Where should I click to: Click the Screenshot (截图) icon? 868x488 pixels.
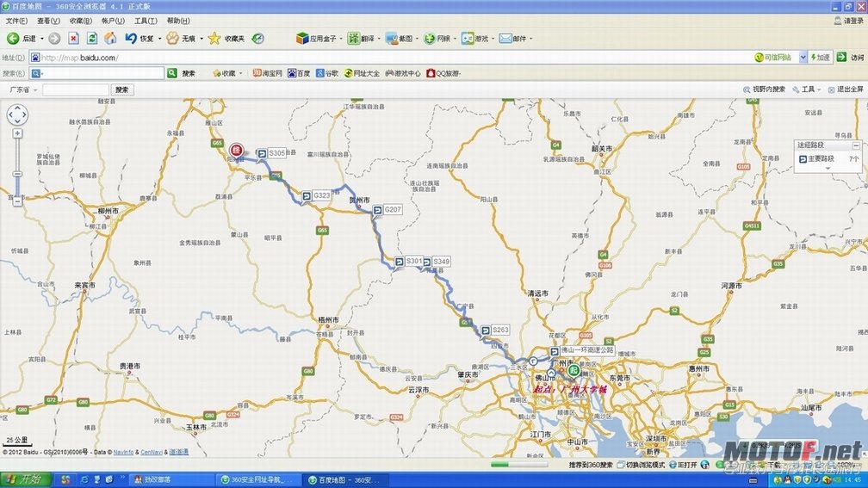click(x=392, y=38)
